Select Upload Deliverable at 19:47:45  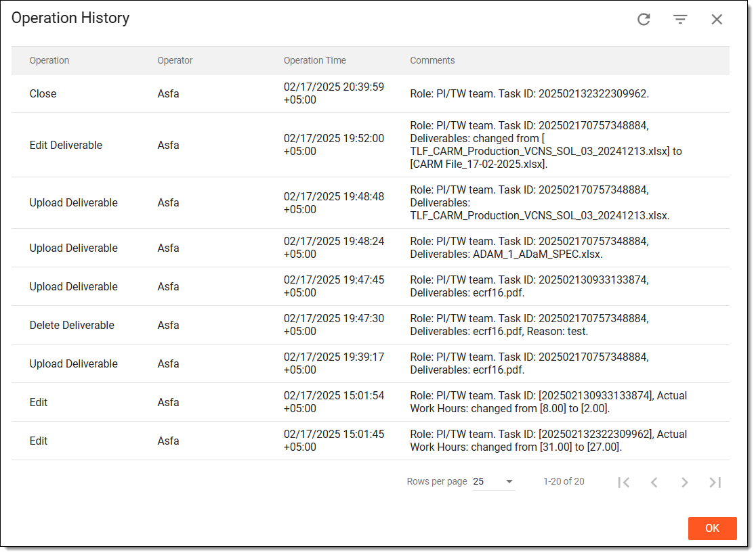(x=74, y=287)
